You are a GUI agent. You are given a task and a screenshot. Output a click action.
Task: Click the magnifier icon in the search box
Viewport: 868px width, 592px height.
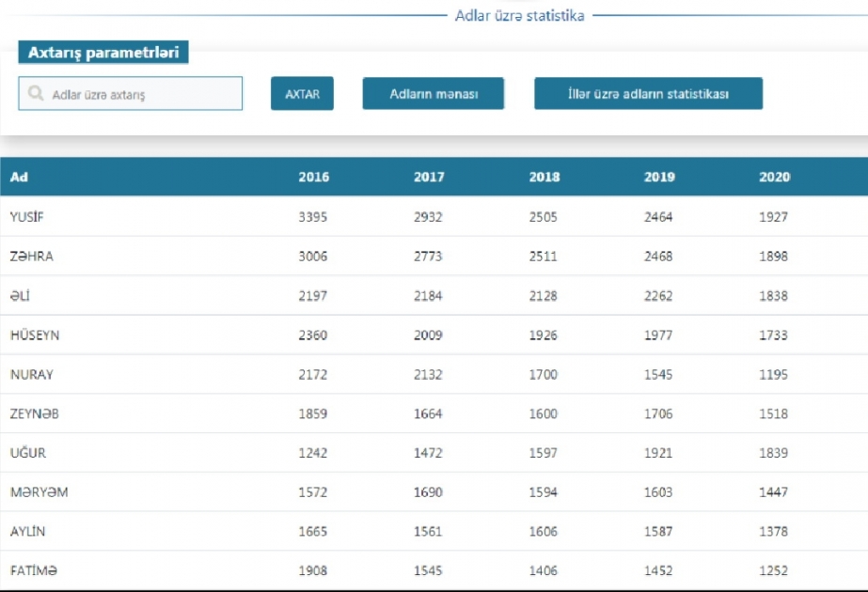point(36,93)
